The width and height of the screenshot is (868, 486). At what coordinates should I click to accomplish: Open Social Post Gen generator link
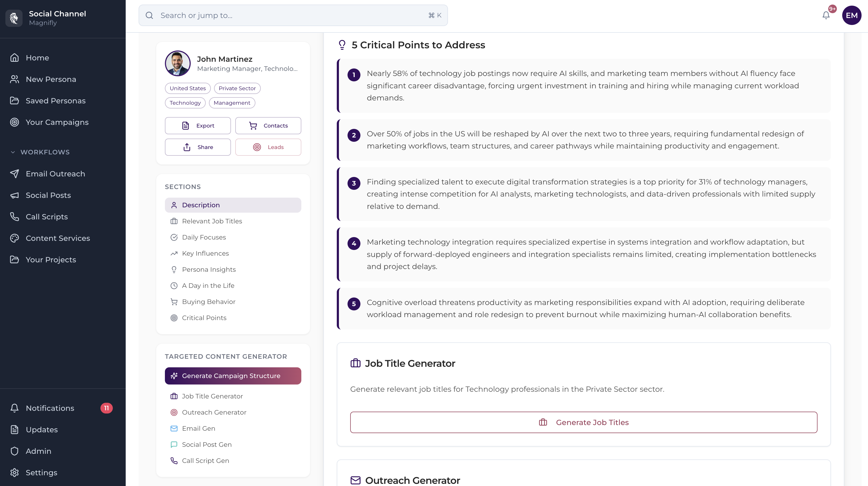[x=207, y=444]
